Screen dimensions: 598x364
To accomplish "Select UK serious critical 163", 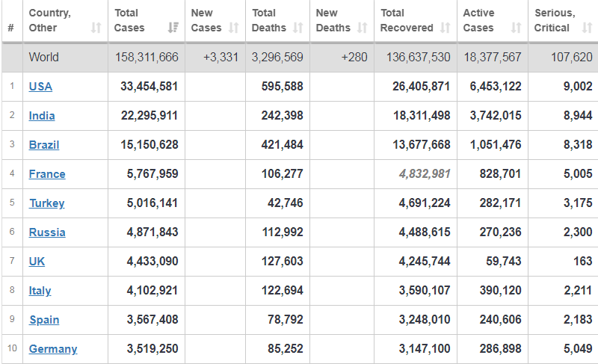I will (x=583, y=262).
